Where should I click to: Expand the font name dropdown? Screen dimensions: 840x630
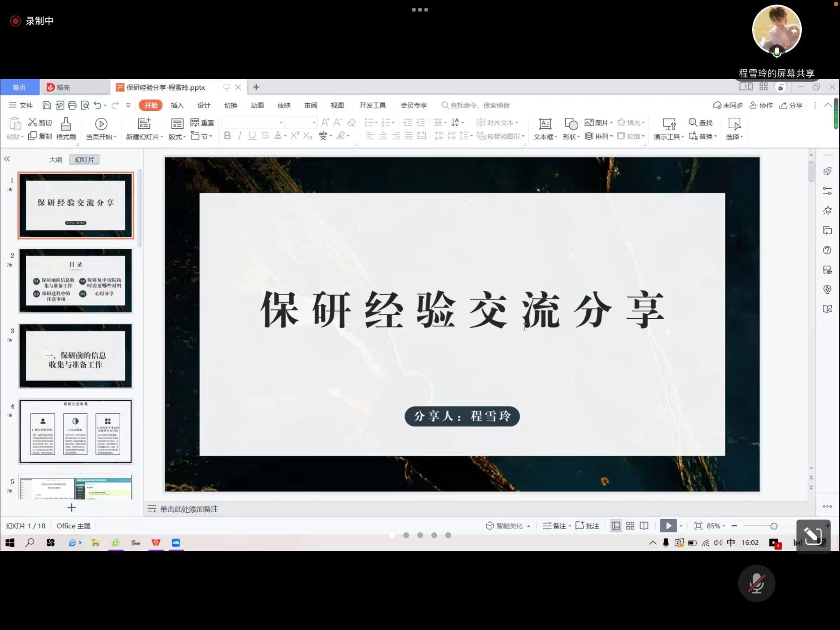pyautogui.click(x=281, y=123)
